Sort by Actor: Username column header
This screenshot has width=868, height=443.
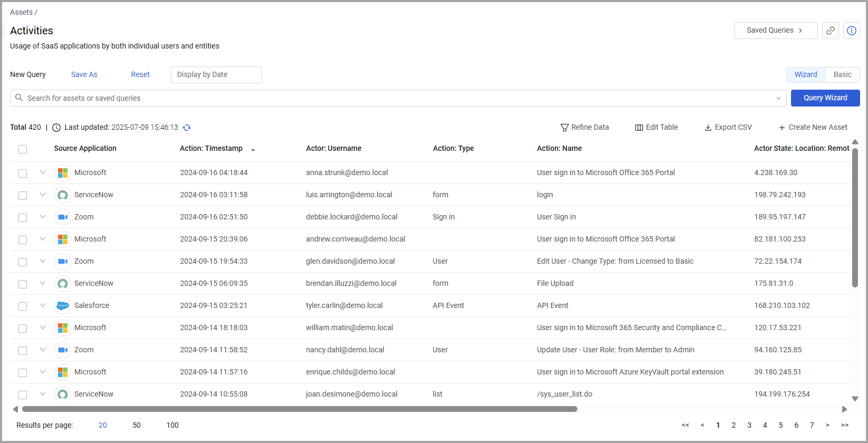point(334,149)
